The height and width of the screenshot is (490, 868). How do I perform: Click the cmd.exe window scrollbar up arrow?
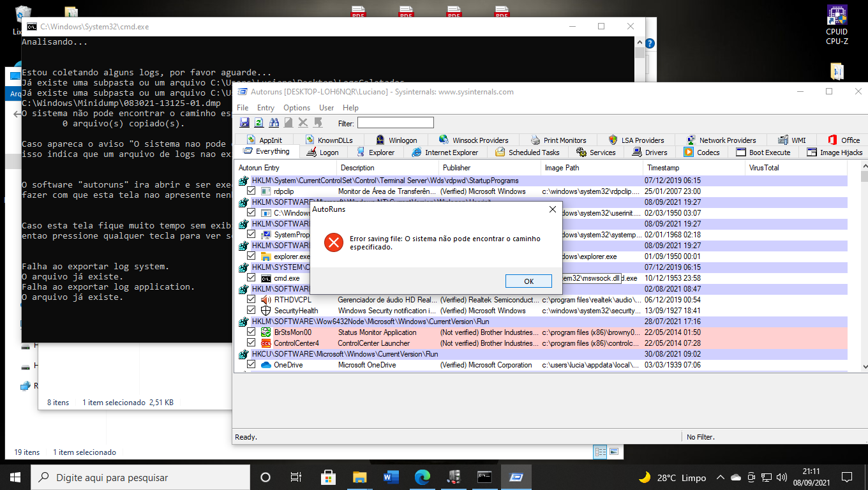[640, 42]
